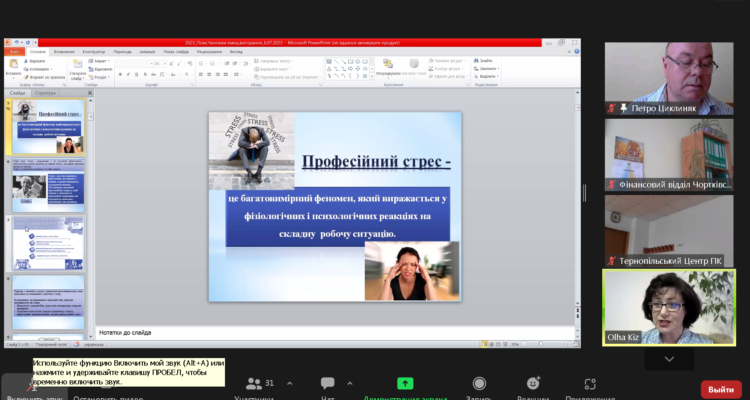Expand the shapes gallery more arrow
This screenshot has height=400, width=750.
372,76
